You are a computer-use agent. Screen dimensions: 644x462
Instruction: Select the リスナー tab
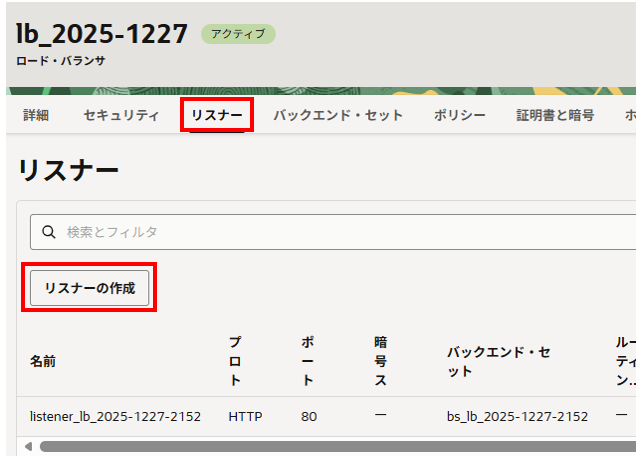[x=217, y=116]
